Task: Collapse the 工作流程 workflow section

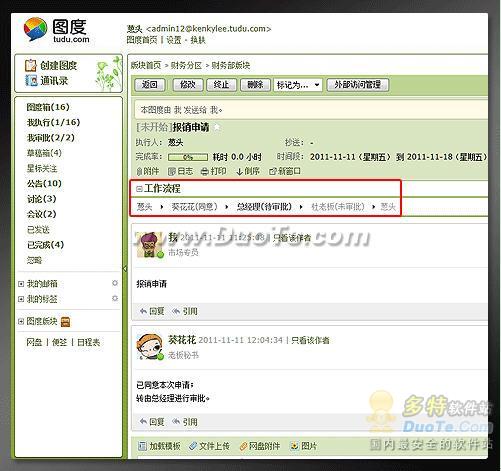Action: pyautogui.click(x=139, y=189)
